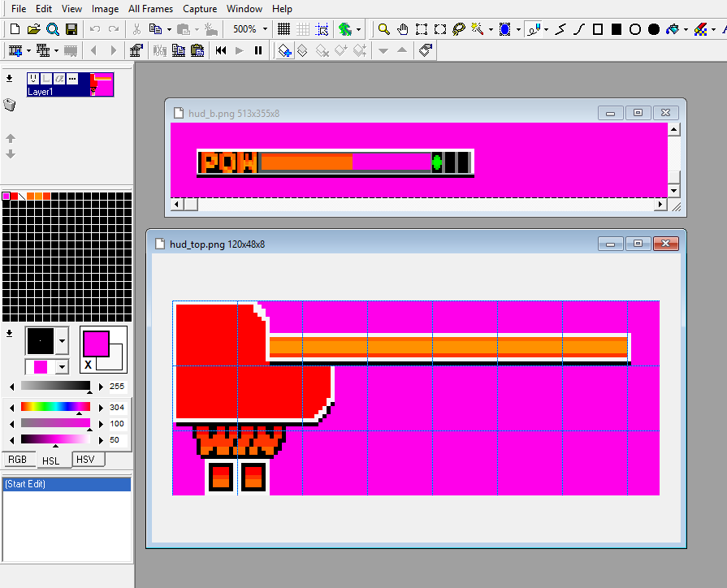Toggle the lock on Layer1

click(45, 78)
